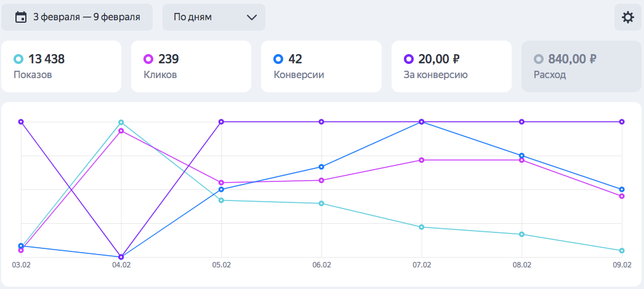The height and width of the screenshot is (289, 644).
Task: Click the 08.02 axis date label
Action: 521,265
